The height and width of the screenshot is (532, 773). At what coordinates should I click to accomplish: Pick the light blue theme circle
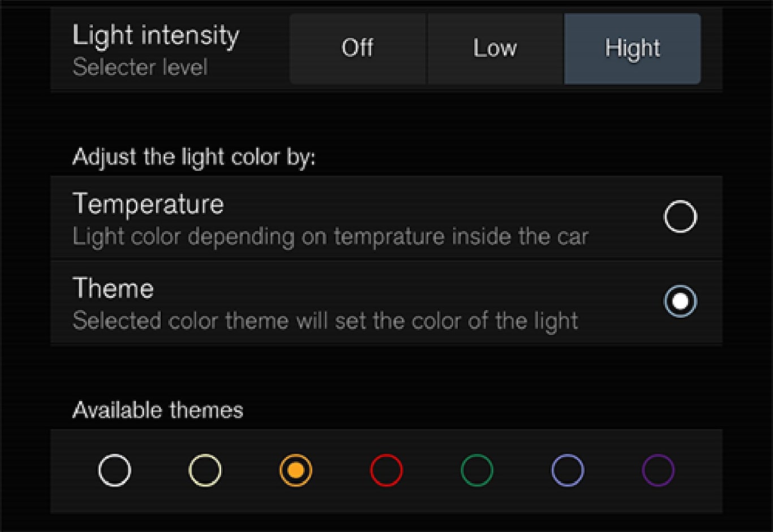(567, 470)
